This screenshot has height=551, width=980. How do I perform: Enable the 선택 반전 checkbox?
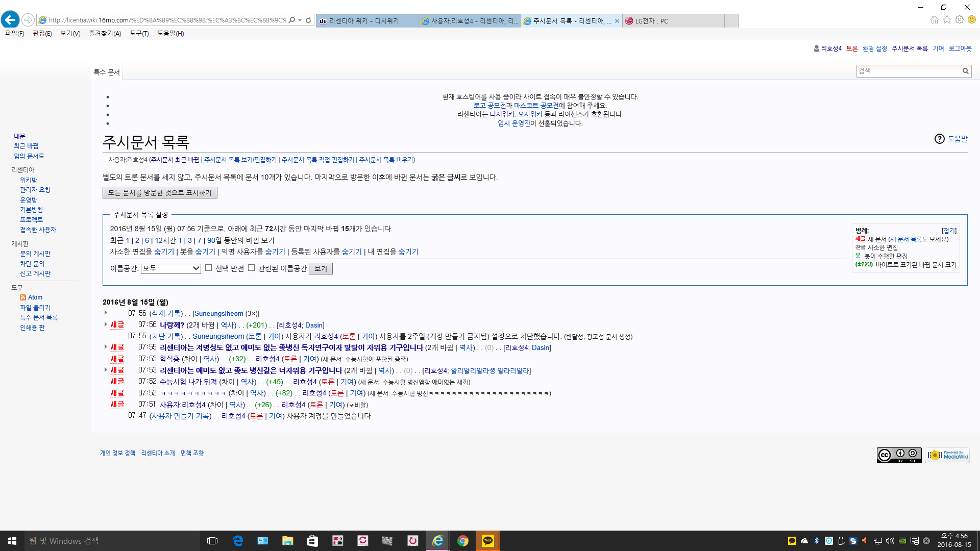208,268
